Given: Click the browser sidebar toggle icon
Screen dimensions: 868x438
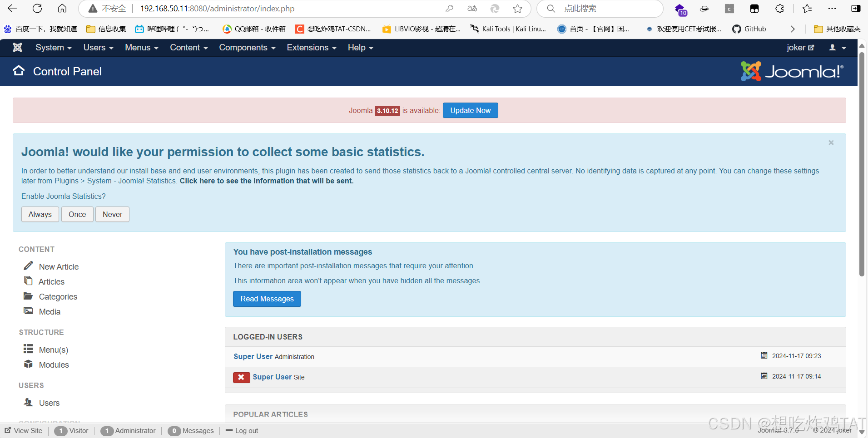Looking at the screenshot, I should pyautogui.click(x=856, y=9).
